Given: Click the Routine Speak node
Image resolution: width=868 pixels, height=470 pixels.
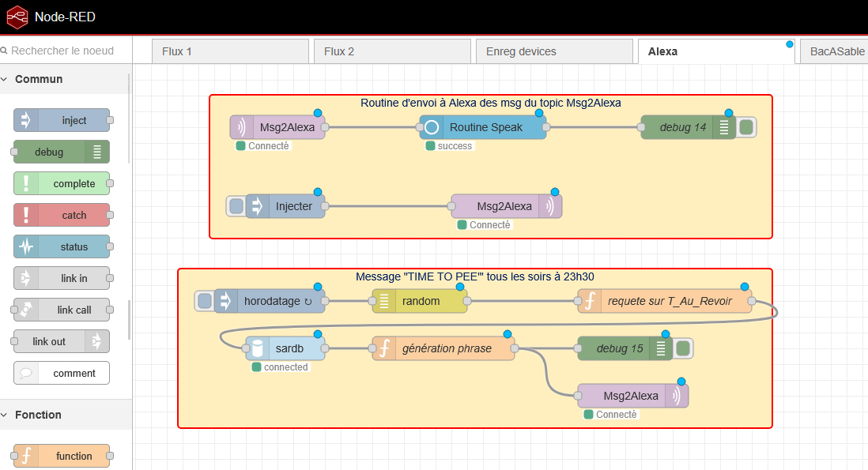Looking at the screenshot, I should [x=483, y=127].
